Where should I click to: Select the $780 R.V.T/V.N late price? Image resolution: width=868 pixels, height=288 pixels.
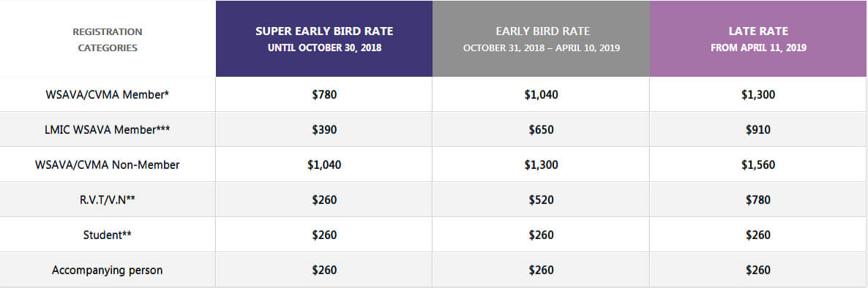(x=758, y=200)
